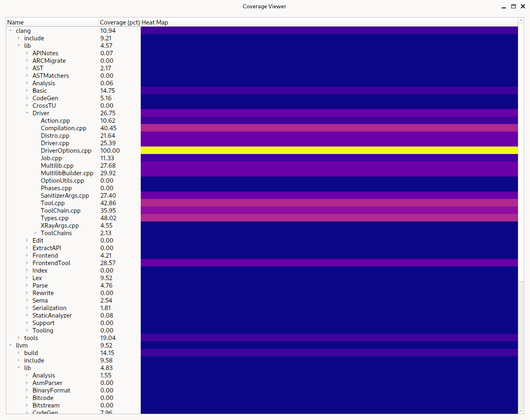Expand the ToolChains subfolder
The width and height of the screenshot is (530, 420).
(x=35, y=233)
